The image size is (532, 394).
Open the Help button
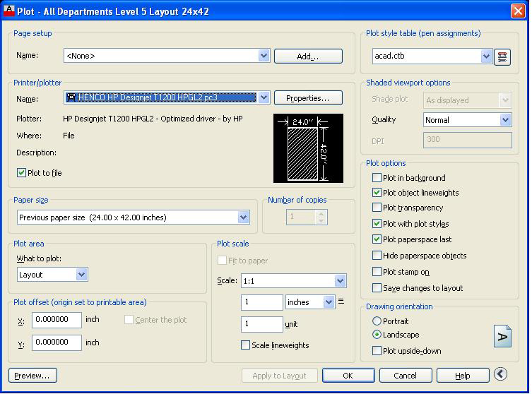pyautogui.click(x=463, y=376)
